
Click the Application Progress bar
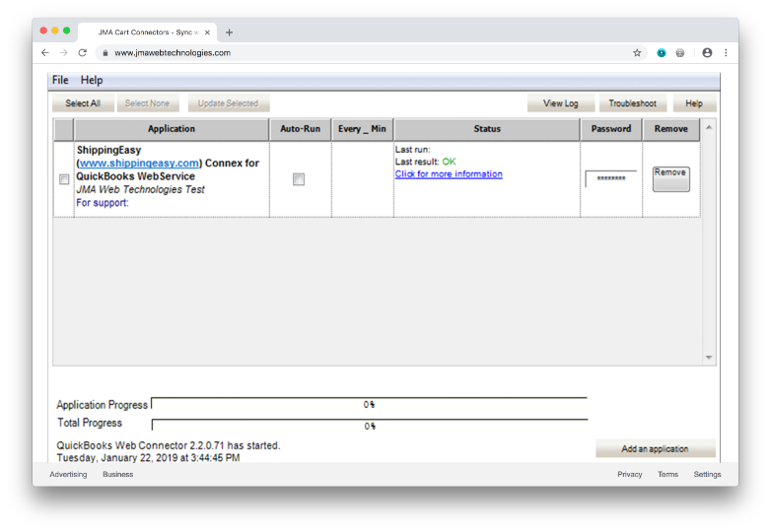click(x=369, y=404)
